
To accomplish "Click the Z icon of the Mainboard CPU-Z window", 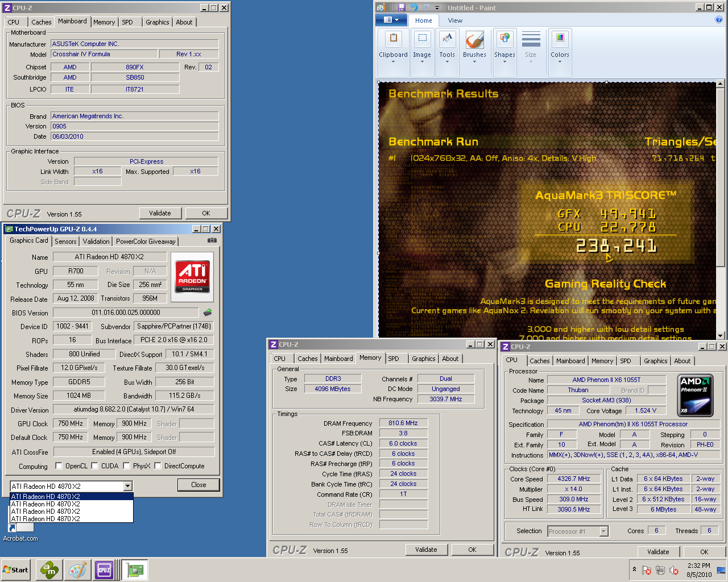I will coord(7,8).
